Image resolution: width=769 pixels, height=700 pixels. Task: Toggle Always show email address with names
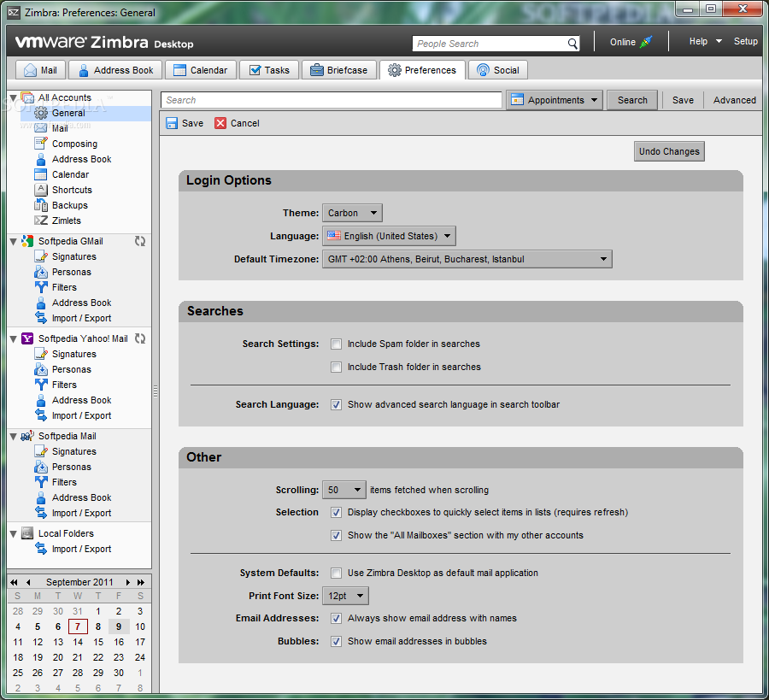[x=336, y=618]
